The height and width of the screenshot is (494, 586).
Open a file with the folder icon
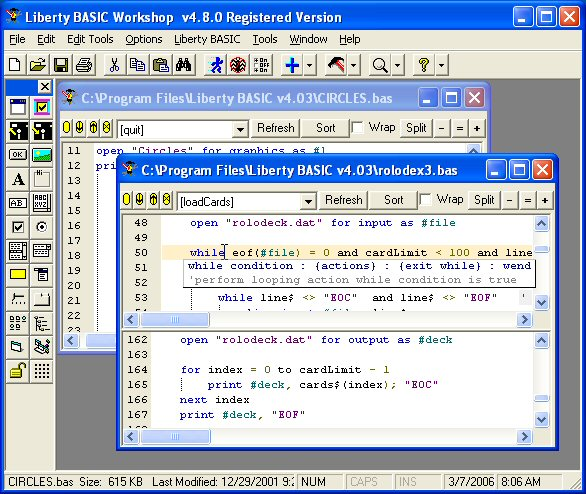point(38,65)
